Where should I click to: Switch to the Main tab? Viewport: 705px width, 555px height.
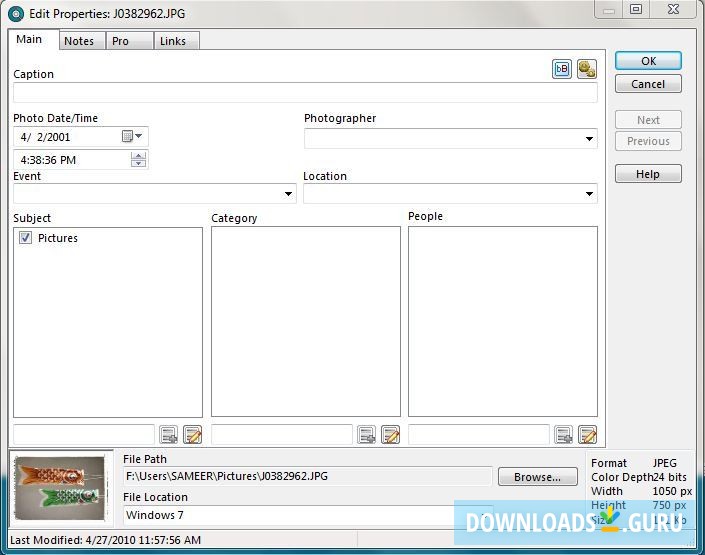coord(33,39)
